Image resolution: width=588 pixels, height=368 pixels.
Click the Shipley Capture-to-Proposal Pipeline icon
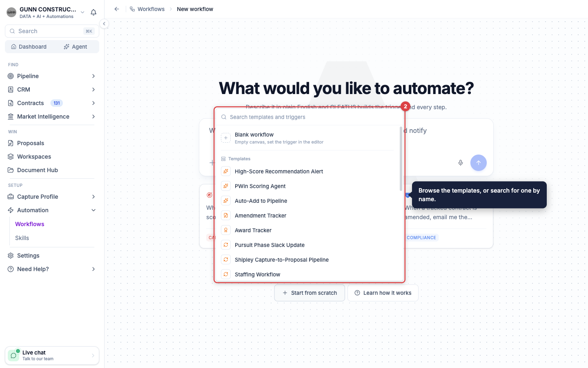226,260
